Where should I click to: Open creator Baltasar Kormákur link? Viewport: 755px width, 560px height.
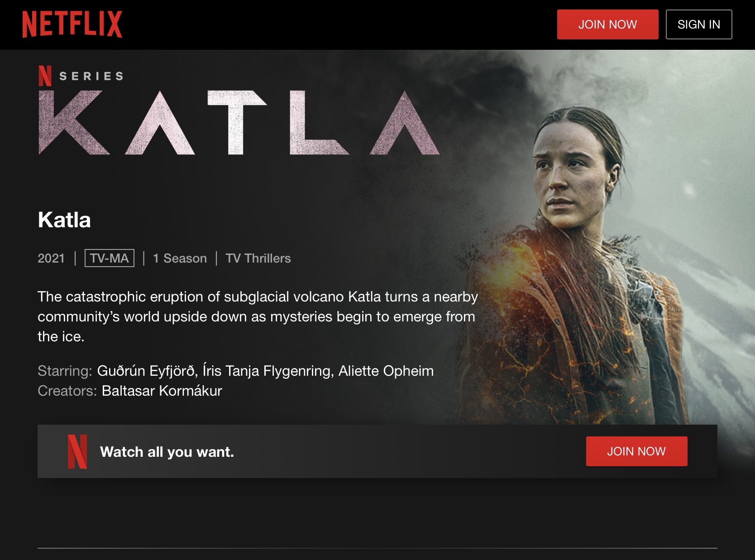pyautogui.click(x=162, y=391)
